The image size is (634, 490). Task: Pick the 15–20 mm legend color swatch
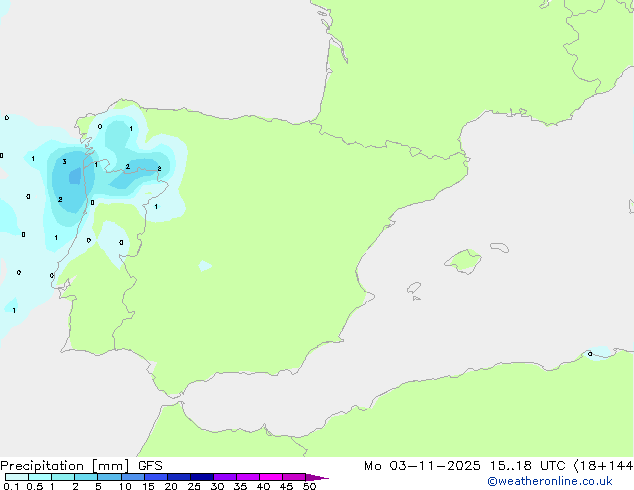tap(156, 477)
